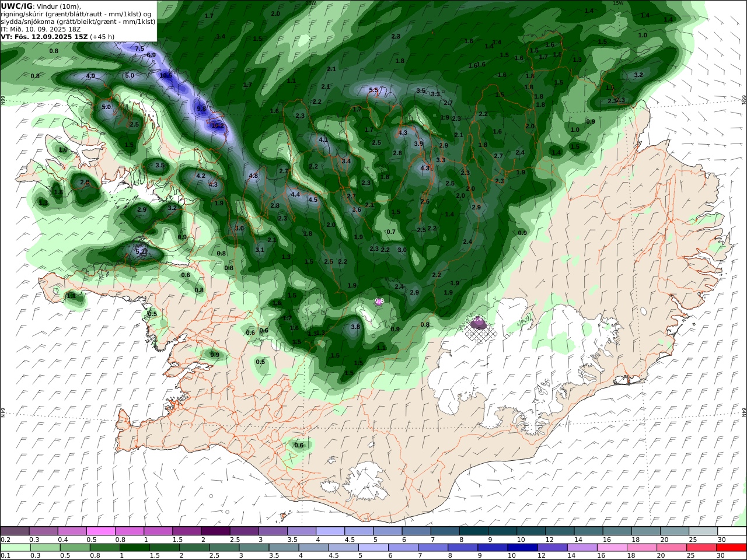
Task: Pick the palest green 0.1–0.3 rain swatch
Action: pos(15,548)
